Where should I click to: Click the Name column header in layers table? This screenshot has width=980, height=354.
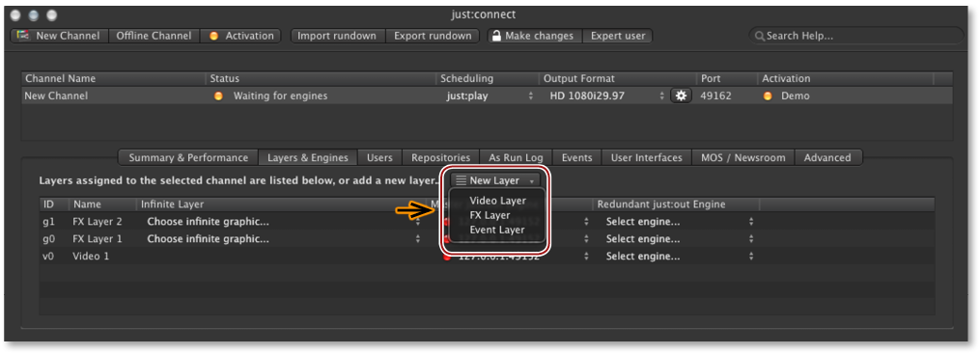pos(102,204)
